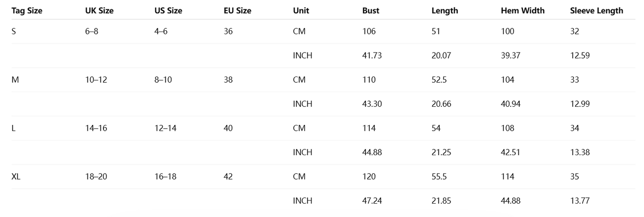This screenshot has height=217, width=644.
Task: Click the UK Size column header
Action: [99, 11]
